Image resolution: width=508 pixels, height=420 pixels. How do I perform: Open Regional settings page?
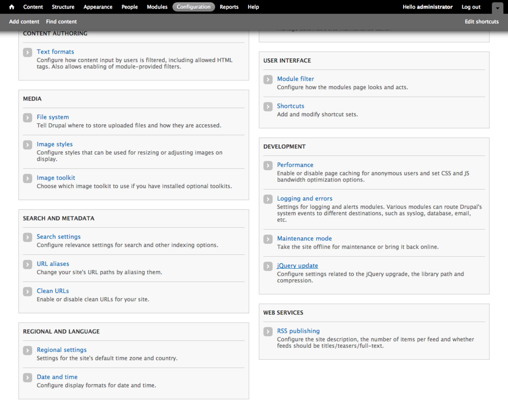pyautogui.click(x=62, y=350)
